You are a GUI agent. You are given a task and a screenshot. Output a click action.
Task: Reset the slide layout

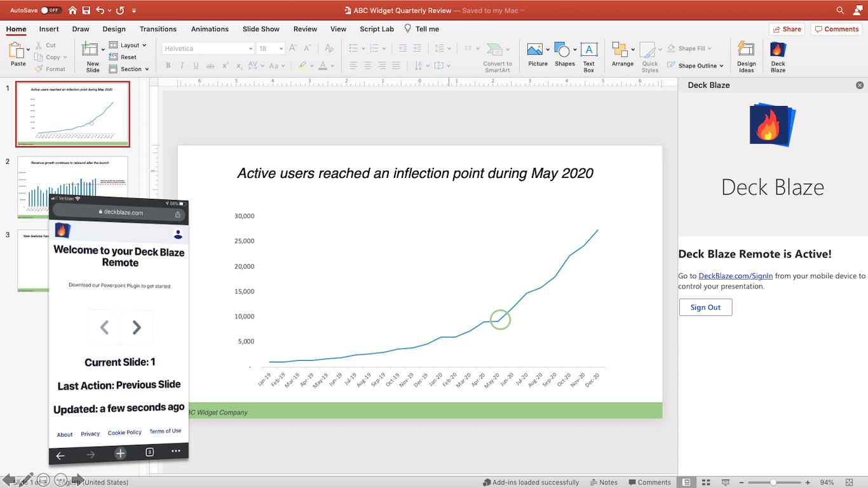point(123,57)
